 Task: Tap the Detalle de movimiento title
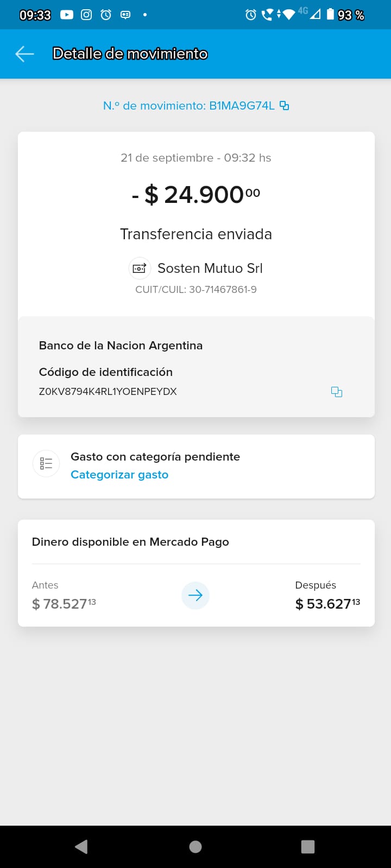(x=130, y=54)
